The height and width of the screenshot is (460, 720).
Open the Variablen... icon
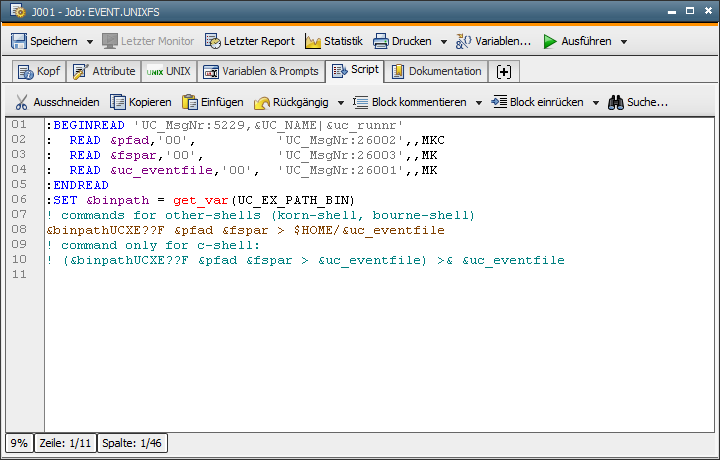(463, 41)
